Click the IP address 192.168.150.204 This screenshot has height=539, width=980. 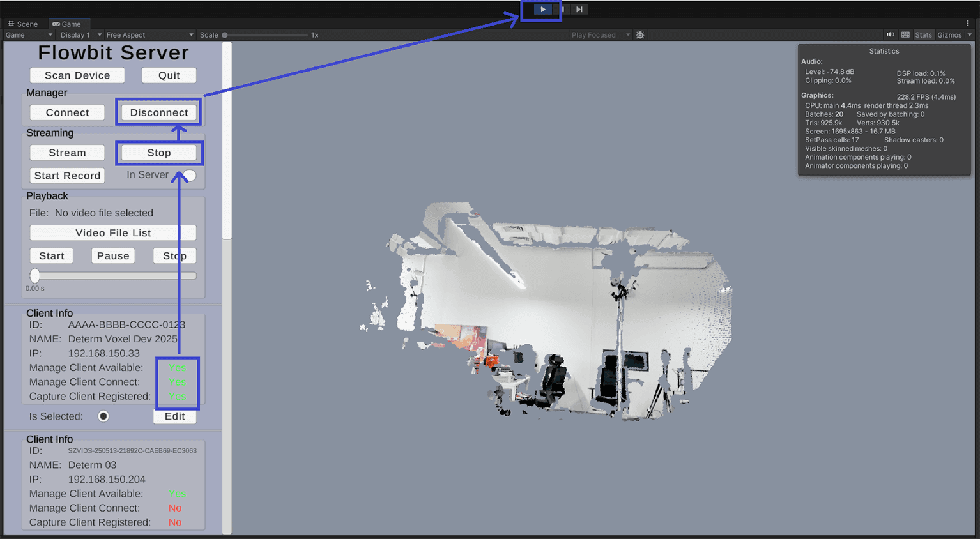[x=106, y=480]
